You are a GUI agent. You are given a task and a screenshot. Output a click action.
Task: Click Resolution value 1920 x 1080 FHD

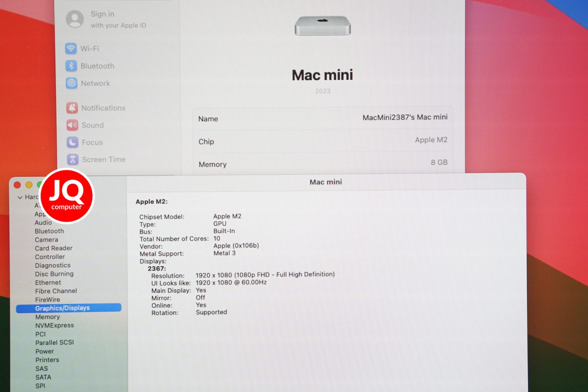click(265, 275)
